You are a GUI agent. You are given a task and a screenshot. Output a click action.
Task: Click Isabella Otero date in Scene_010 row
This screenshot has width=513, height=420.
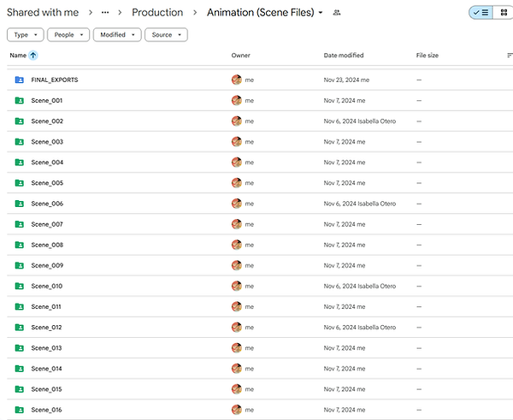tap(360, 286)
